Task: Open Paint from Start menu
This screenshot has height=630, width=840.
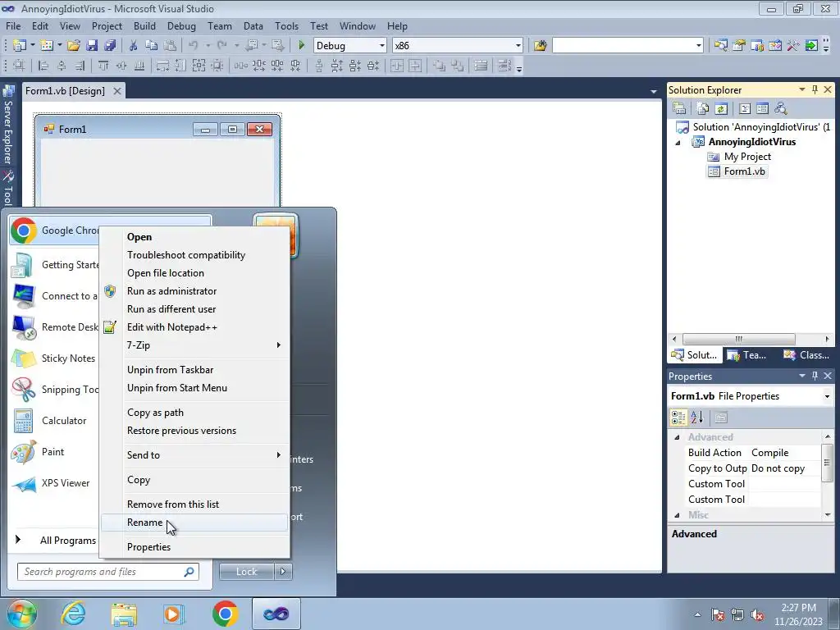Action: coord(53,452)
